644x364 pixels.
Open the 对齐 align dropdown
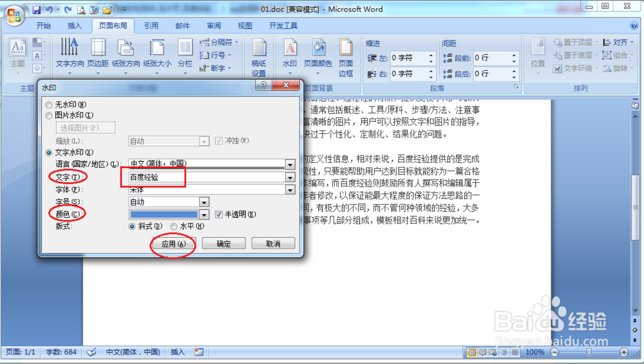click(x=618, y=43)
